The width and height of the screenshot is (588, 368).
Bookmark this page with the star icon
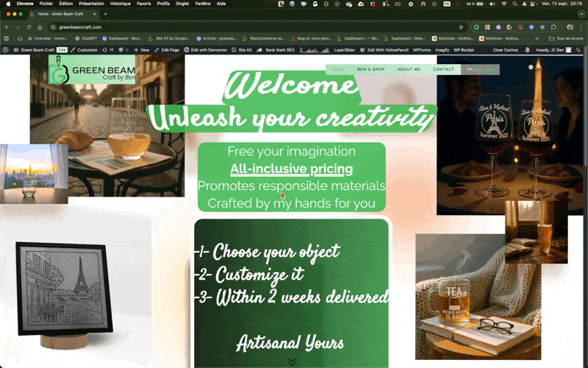pos(461,27)
